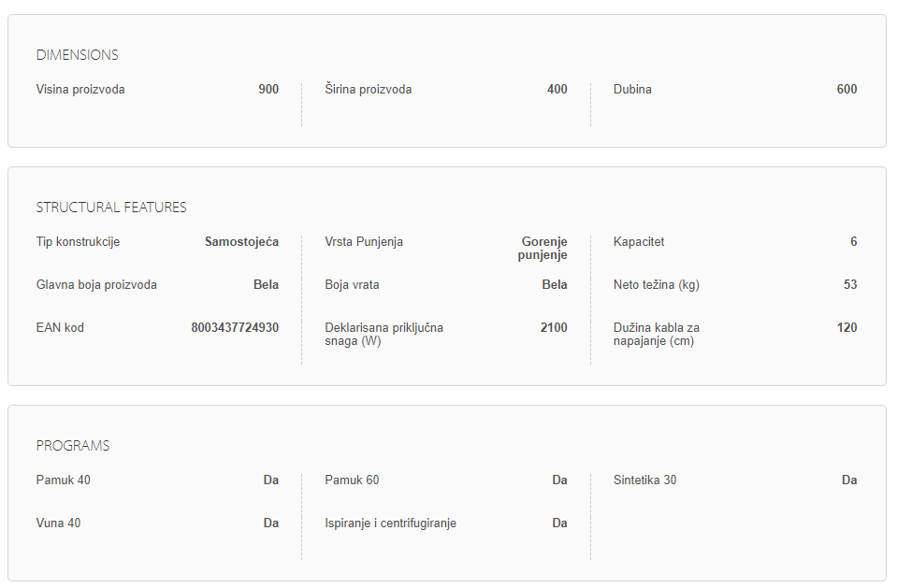Screen dimensions: 897x588
Task: Click the Neto težina (kg) value 53
Action: tap(850, 285)
